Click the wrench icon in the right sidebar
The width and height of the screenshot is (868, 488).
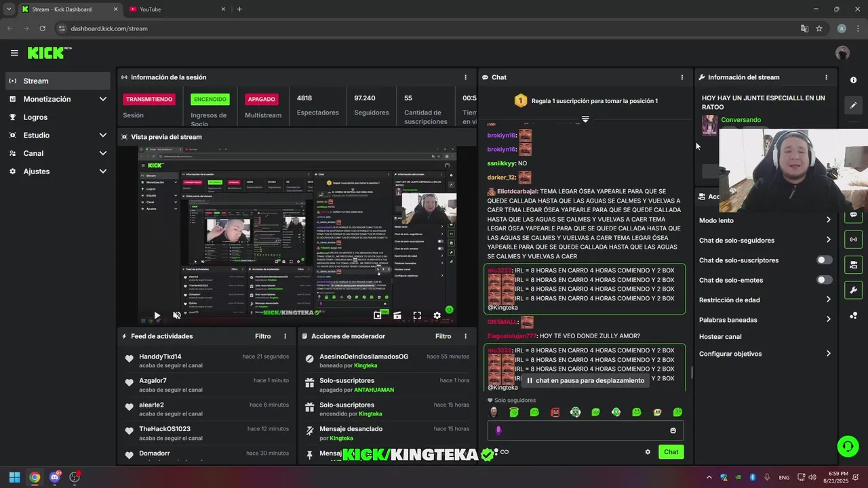[x=853, y=290]
